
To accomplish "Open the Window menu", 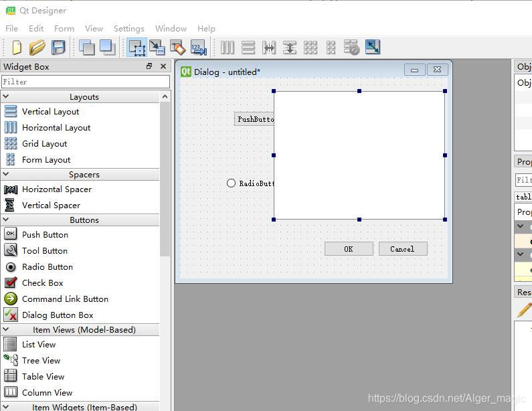I will [x=171, y=29].
